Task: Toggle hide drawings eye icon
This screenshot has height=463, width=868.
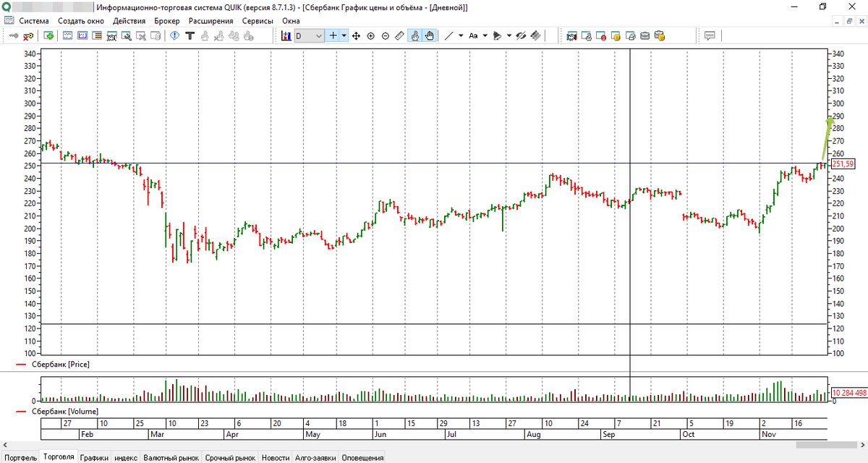Action: 521,35
